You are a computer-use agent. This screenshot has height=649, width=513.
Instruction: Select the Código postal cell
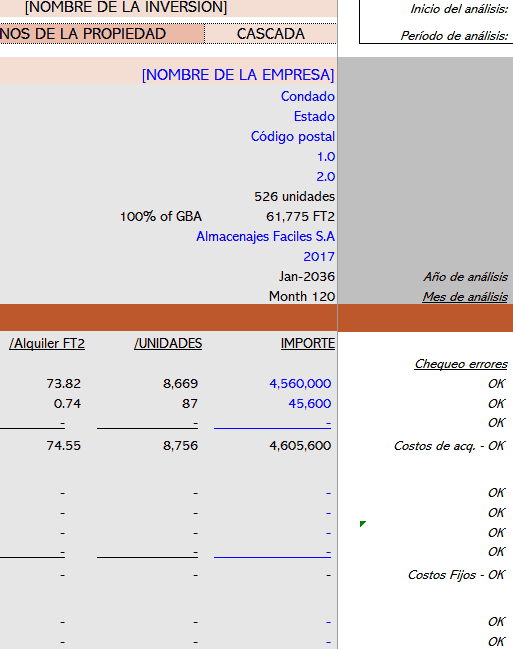point(293,137)
